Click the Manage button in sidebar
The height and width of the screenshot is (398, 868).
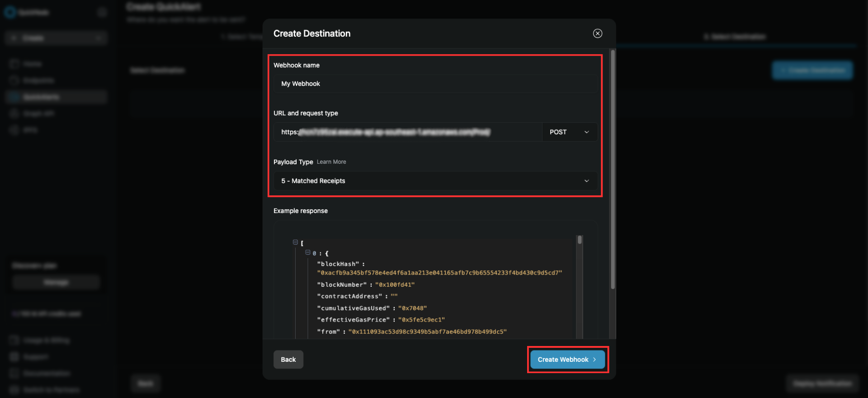(x=56, y=282)
